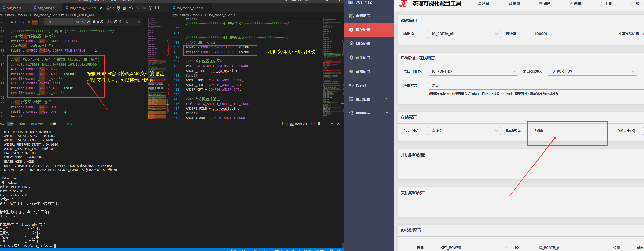Image resolution: width=644 pixels, height=251 pixels.
Task: Click the find-in-selection icon in find widget
Action: (133, 22)
